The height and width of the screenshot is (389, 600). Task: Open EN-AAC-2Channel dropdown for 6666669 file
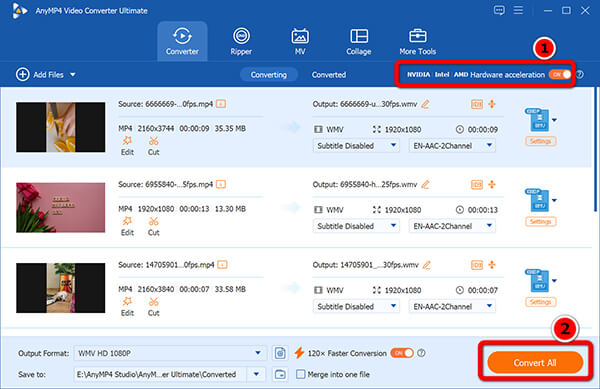click(452, 146)
